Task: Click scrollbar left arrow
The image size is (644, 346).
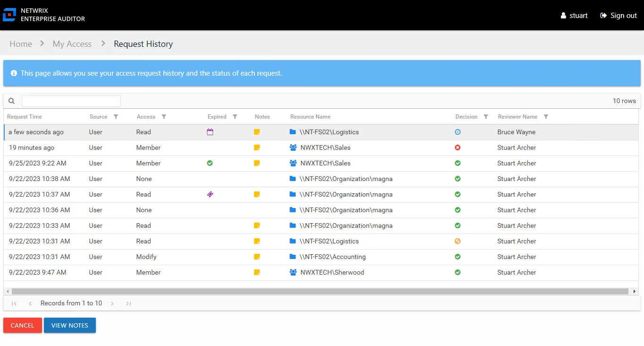Action: (7, 292)
